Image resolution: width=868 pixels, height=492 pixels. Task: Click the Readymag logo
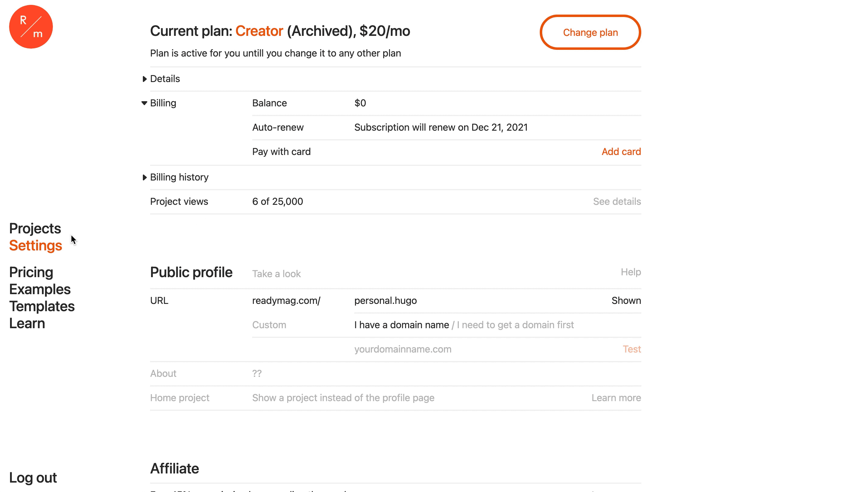(x=31, y=27)
